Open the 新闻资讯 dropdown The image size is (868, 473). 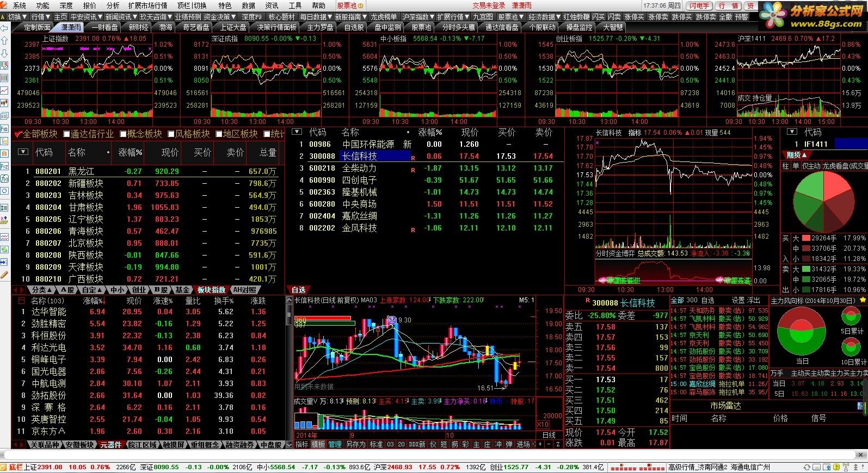(x=121, y=17)
